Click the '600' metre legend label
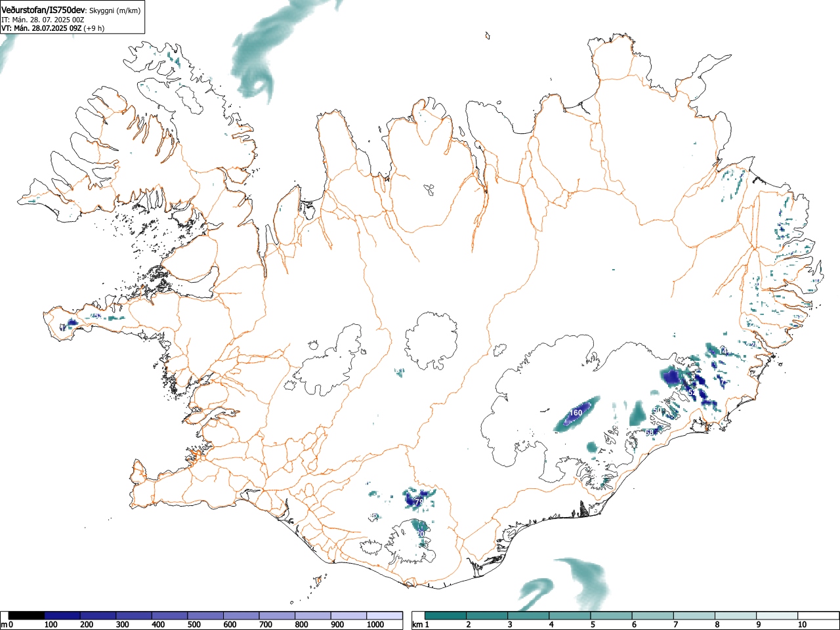The image size is (840, 630). (x=230, y=625)
